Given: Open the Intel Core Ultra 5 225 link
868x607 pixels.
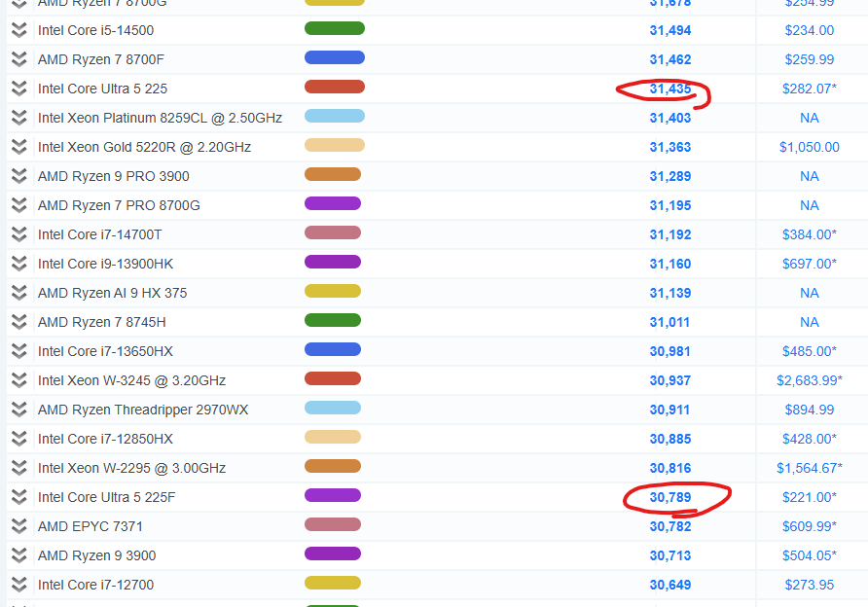Looking at the screenshot, I should click(x=102, y=89).
